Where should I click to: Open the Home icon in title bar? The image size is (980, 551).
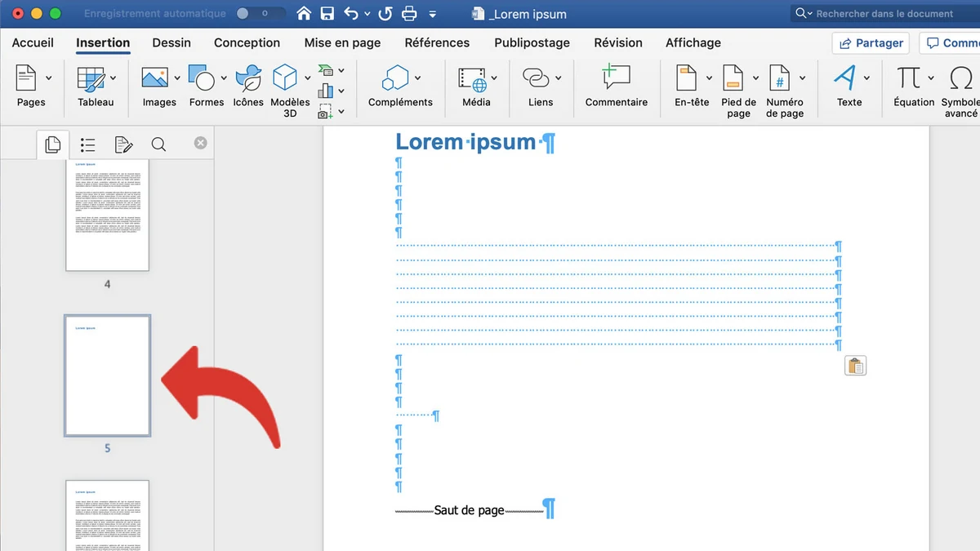(304, 14)
